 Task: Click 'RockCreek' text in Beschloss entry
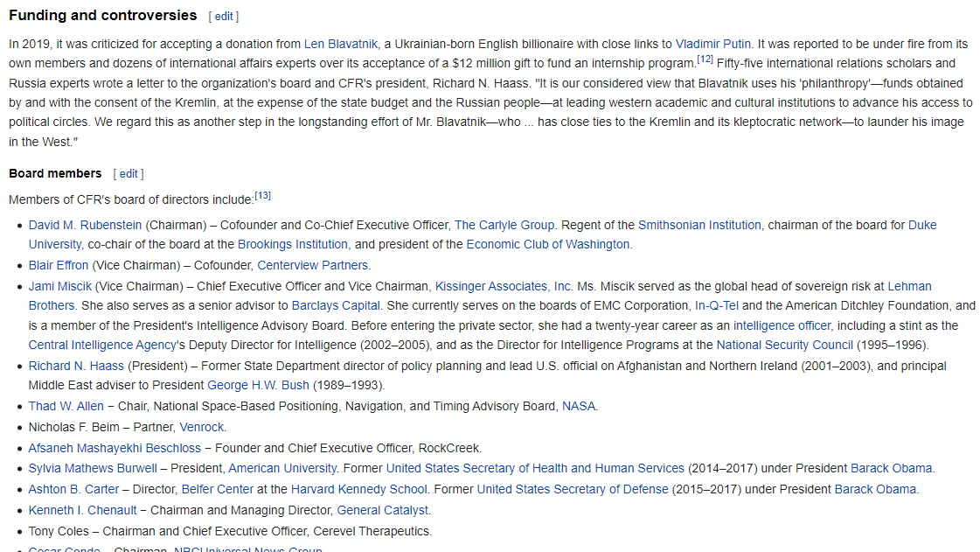[x=448, y=448]
